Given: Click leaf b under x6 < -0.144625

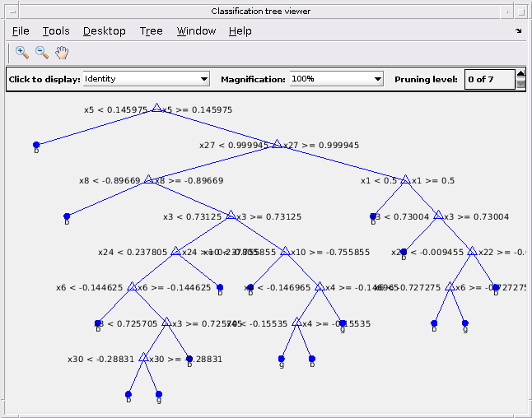Looking at the screenshot, I should [x=98, y=323].
